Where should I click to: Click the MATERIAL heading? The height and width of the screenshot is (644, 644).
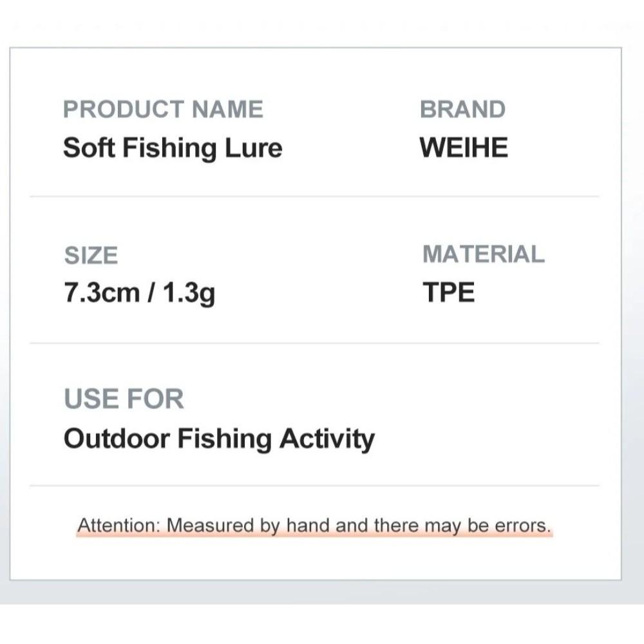click(483, 254)
